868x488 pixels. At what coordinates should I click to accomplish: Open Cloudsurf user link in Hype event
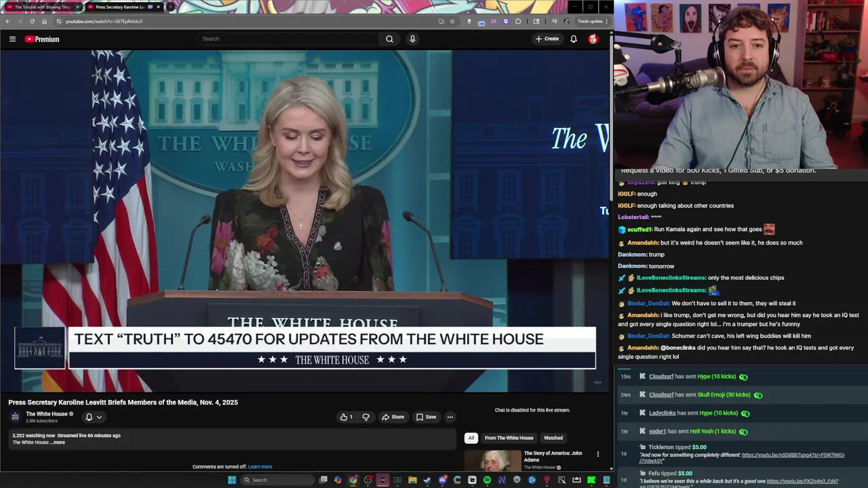660,376
